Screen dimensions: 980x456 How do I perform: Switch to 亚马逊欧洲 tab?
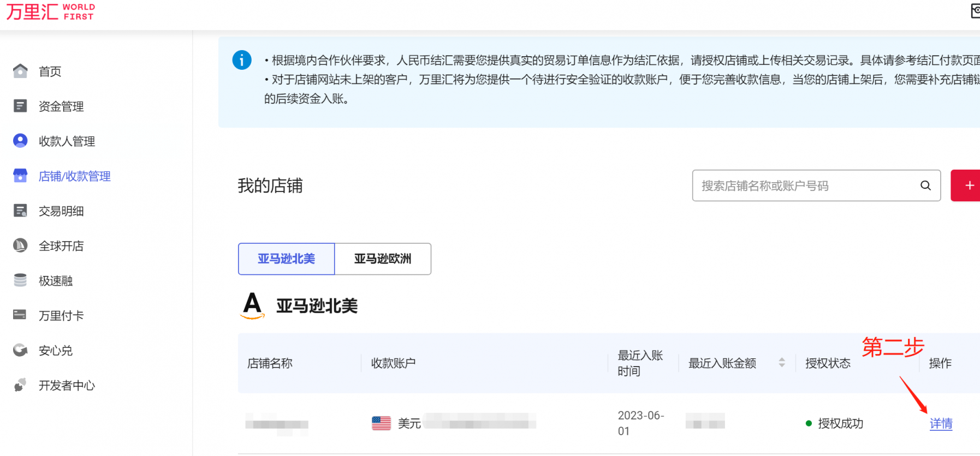click(x=383, y=259)
